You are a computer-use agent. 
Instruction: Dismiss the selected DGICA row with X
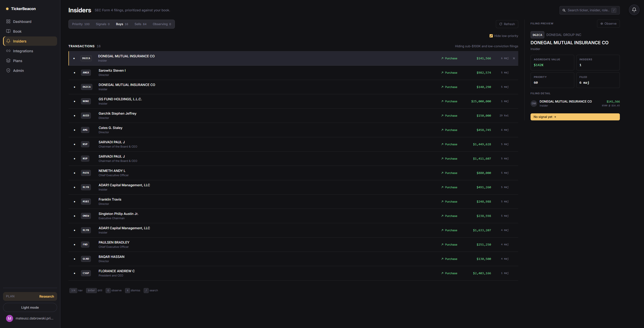pos(514,58)
